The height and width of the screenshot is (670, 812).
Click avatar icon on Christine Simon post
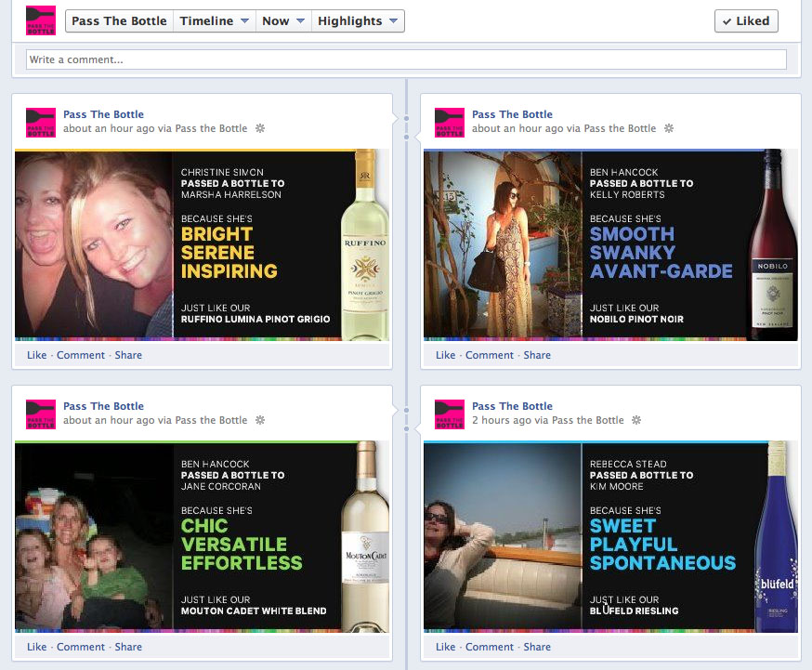point(40,123)
